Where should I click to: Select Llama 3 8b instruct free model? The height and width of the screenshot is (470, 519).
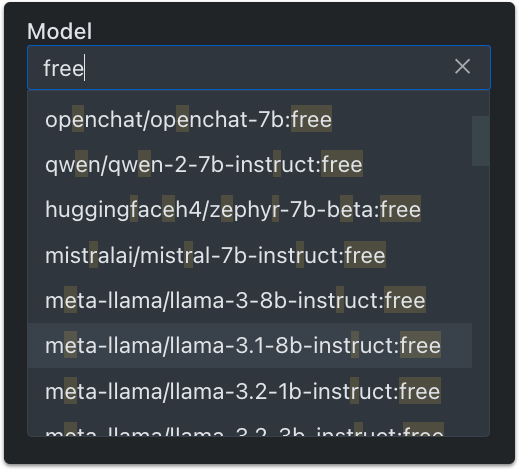[250, 300]
